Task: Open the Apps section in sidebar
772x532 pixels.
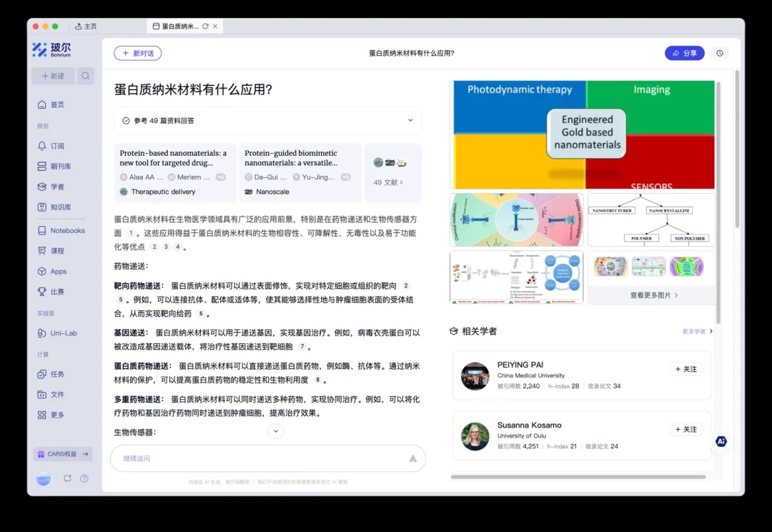Action: 58,271
